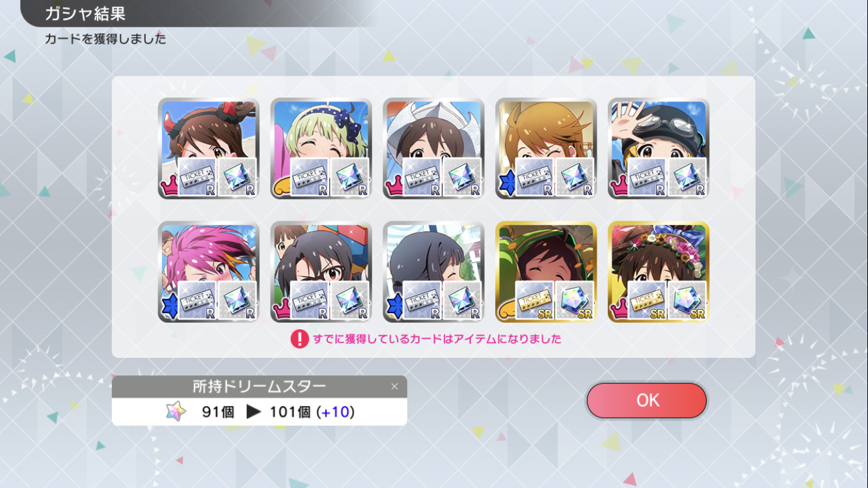Close the Dream Star count panel
Viewport: 868px width, 488px height.
tap(394, 386)
